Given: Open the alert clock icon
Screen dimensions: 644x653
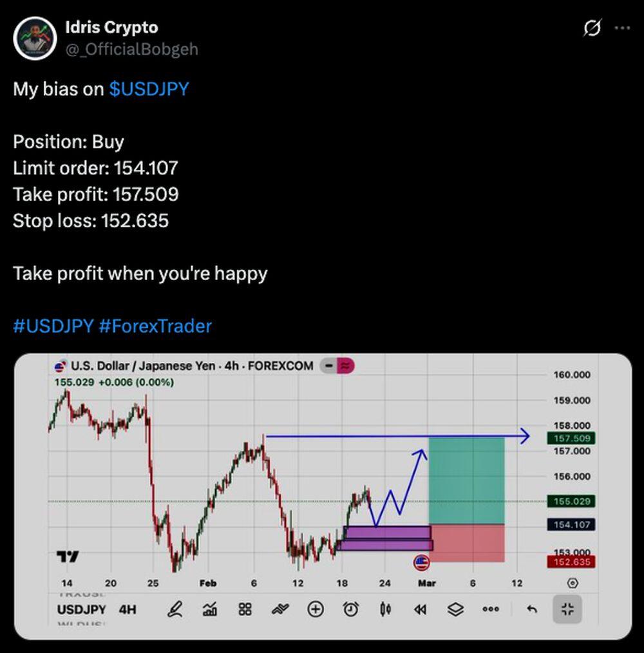Looking at the screenshot, I should [x=350, y=609].
